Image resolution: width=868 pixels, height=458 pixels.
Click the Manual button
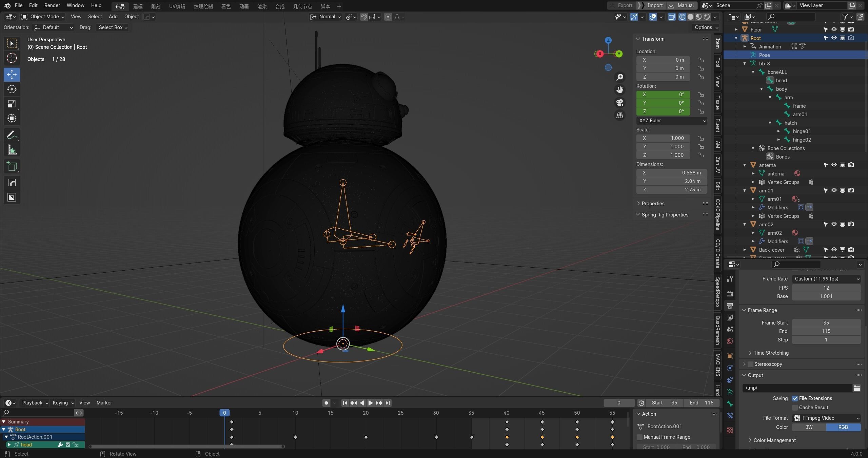682,5
